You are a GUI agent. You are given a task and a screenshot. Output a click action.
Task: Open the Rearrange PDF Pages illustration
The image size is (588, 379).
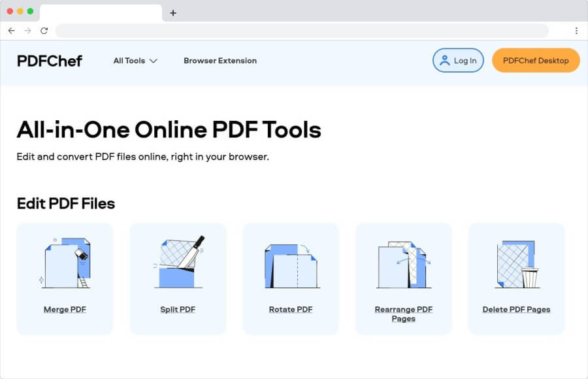[x=404, y=265]
